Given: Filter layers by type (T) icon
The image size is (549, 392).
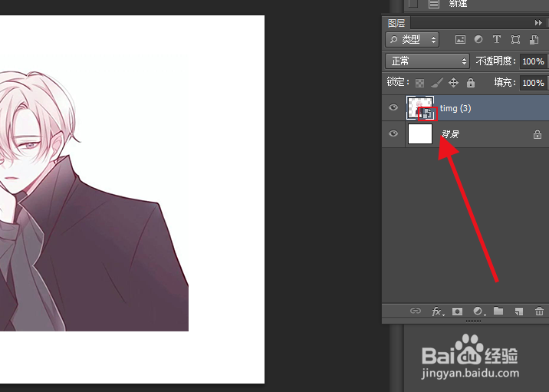Looking at the screenshot, I should click(497, 39).
